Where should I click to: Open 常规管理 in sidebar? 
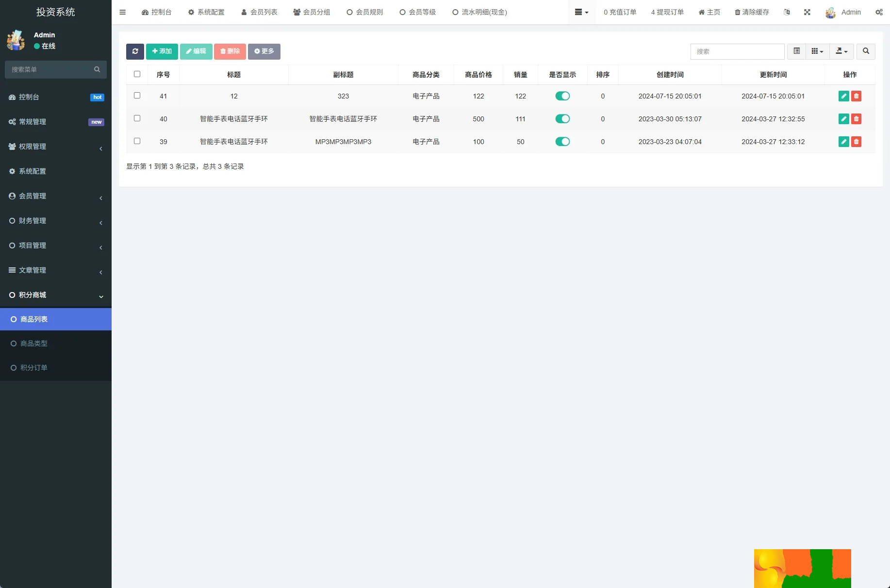(56, 122)
